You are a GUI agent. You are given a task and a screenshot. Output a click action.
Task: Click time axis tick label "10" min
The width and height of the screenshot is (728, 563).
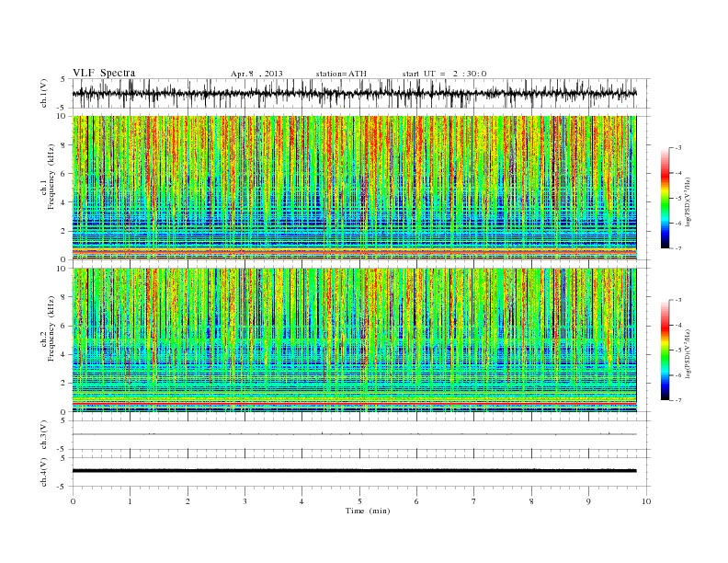tap(646, 501)
